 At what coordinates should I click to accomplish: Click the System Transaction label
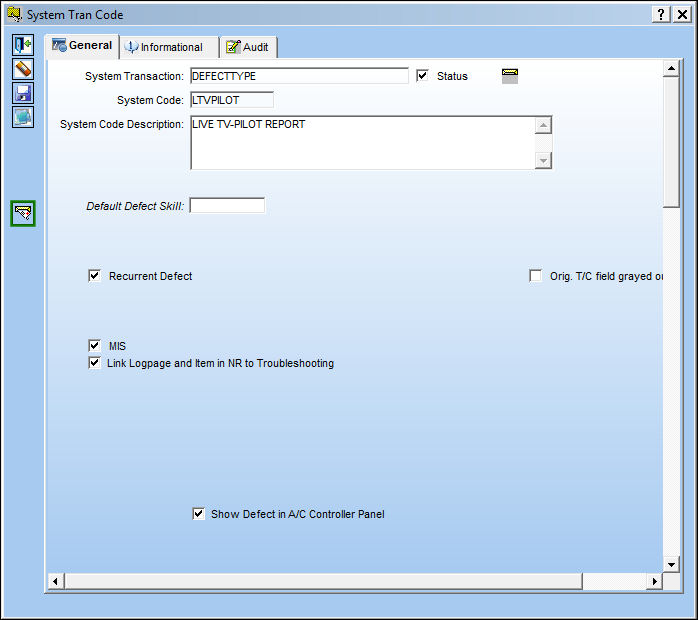tap(134, 76)
